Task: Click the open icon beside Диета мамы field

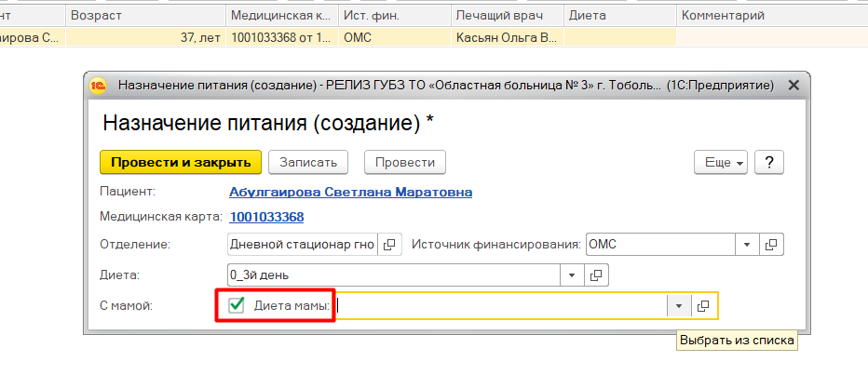Action: coord(704,306)
